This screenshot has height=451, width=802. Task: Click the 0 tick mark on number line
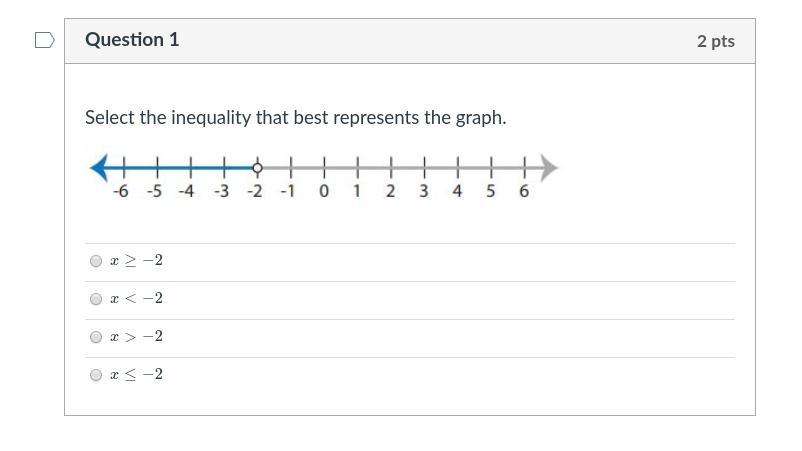click(324, 168)
